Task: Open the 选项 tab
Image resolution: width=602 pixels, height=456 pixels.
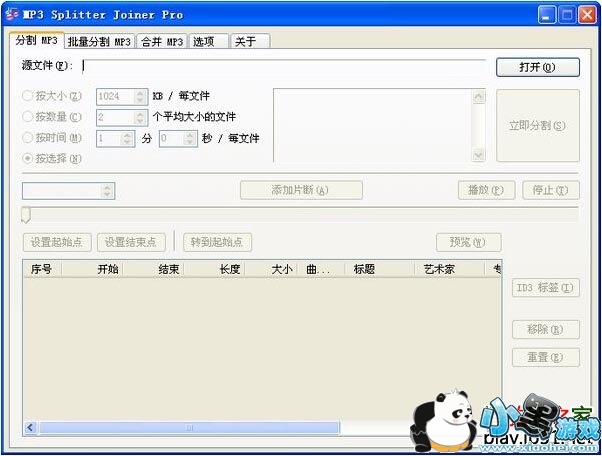Action: [x=208, y=41]
